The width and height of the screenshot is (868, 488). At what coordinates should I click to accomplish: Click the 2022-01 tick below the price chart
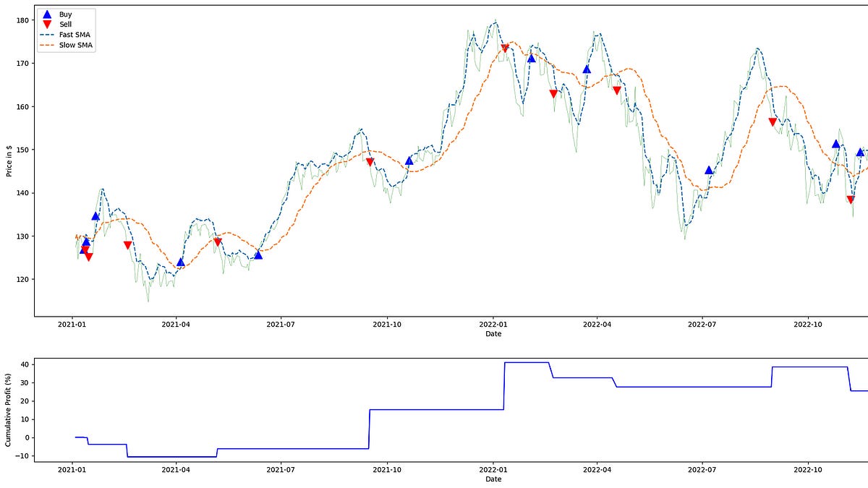pos(493,325)
